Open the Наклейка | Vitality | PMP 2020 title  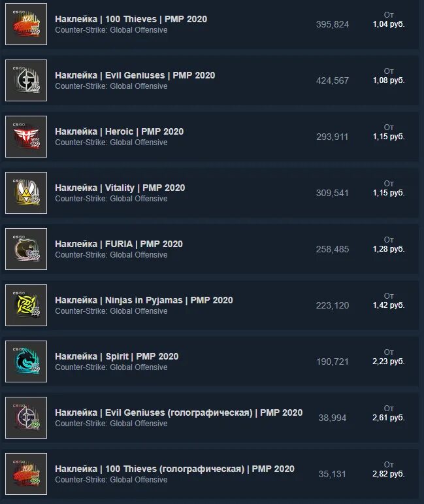(120, 188)
